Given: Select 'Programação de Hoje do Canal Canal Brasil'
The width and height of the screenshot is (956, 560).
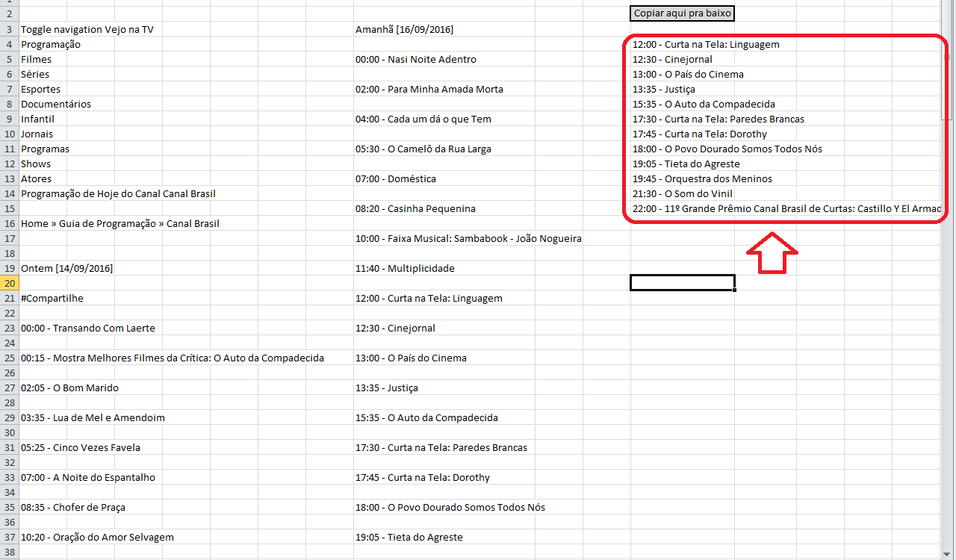Looking at the screenshot, I should tap(118, 193).
